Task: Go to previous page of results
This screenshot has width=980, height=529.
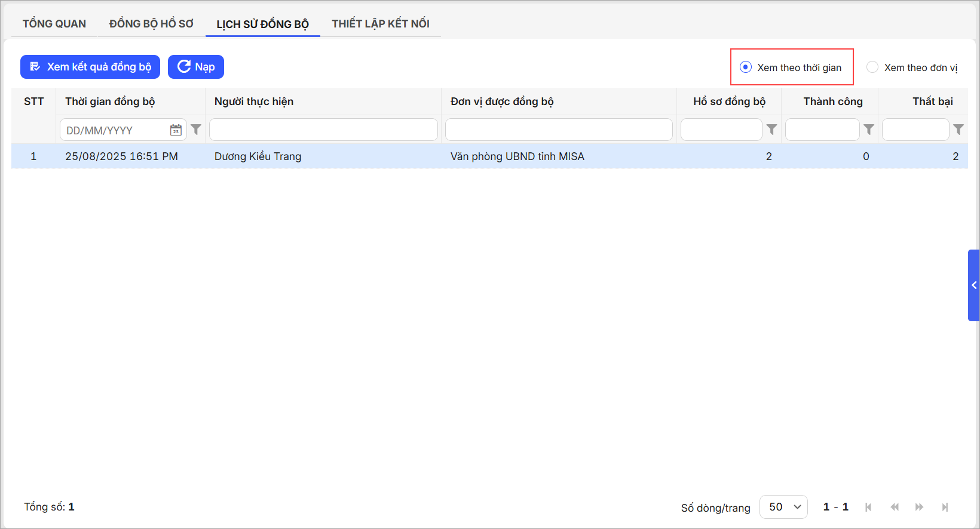Action: pos(894,507)
